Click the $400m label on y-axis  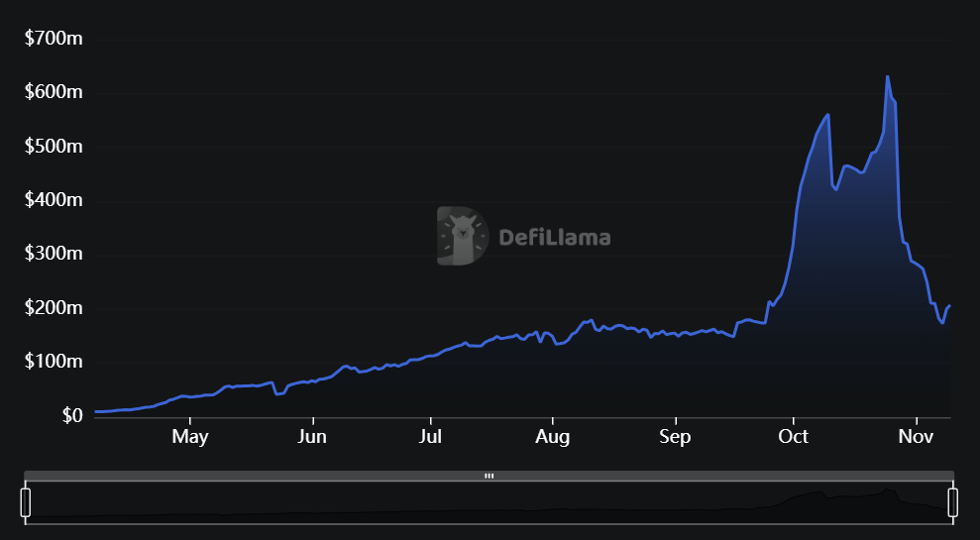point(53,200)
